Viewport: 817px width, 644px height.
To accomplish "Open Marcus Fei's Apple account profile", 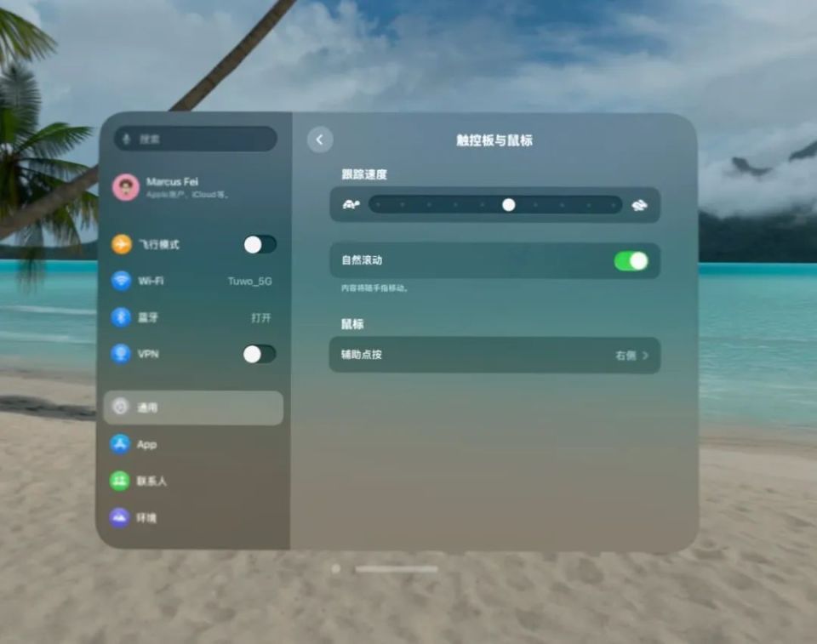I will click(x=189, y=186).
